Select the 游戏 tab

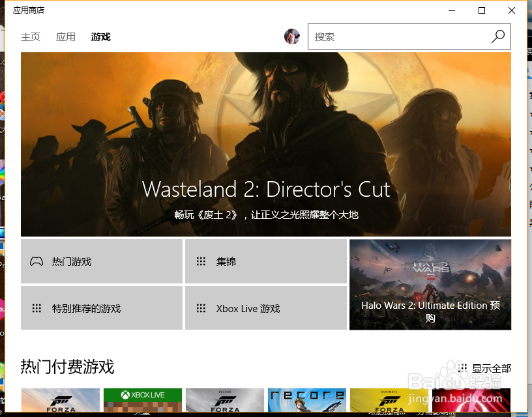click(101, 36)
